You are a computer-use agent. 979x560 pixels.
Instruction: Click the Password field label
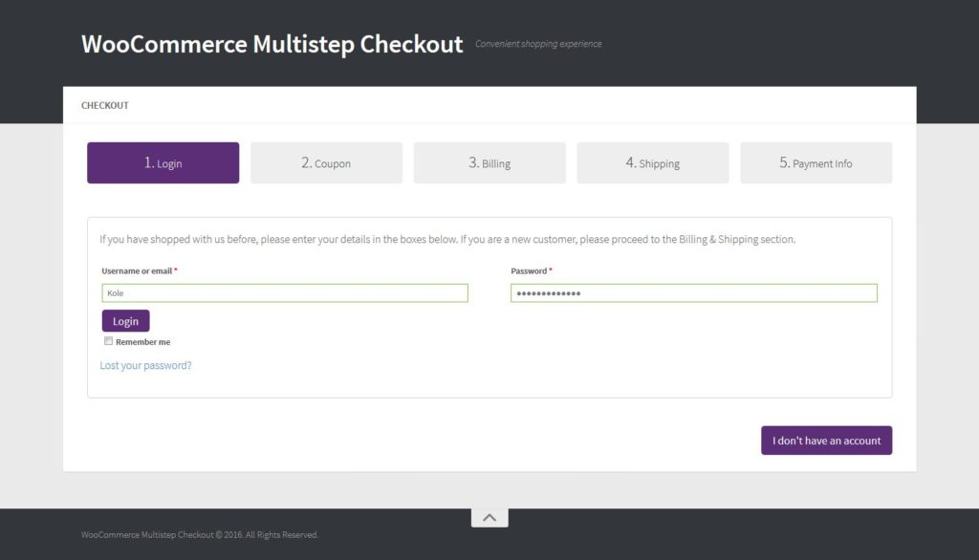tap(529, 271)
